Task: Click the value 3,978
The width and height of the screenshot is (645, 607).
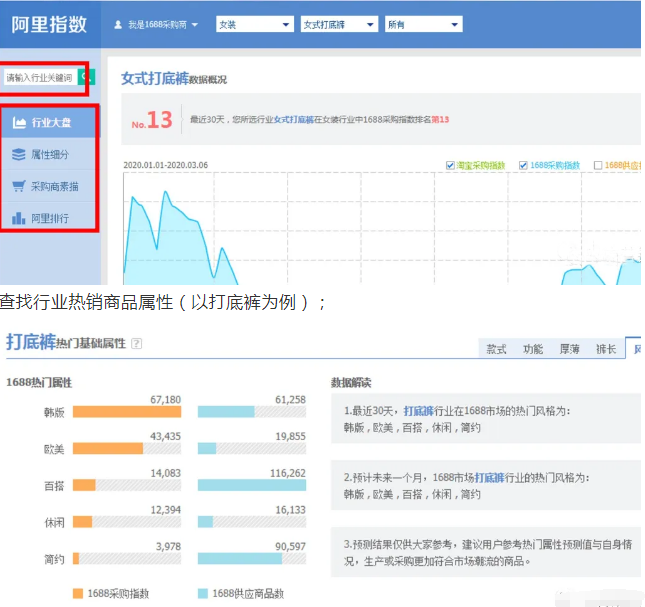Action: click(x=168, y=547)
